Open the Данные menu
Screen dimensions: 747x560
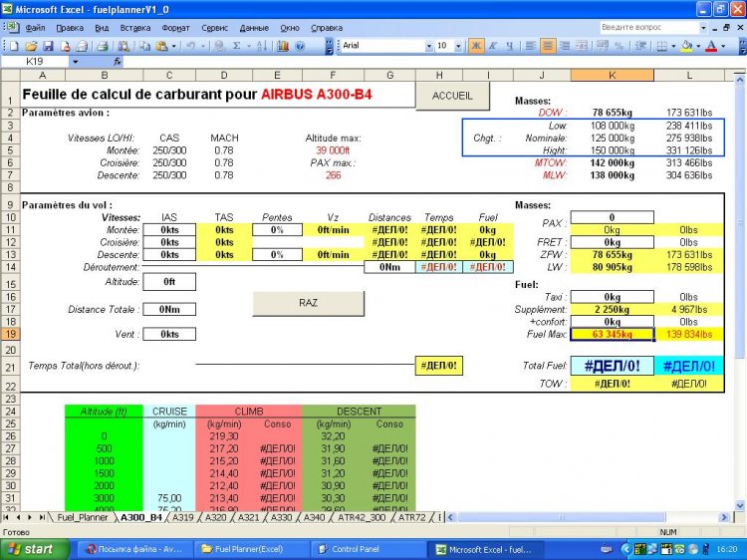tap(254, 28)
